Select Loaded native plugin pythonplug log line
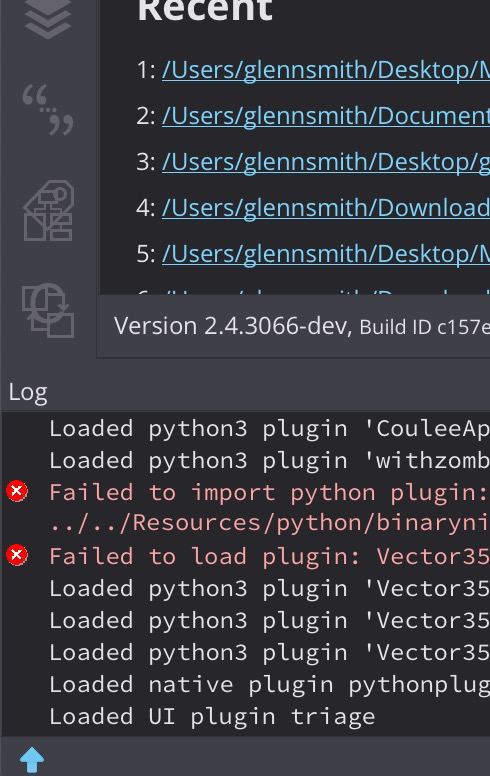 click(x=269, y=685)
